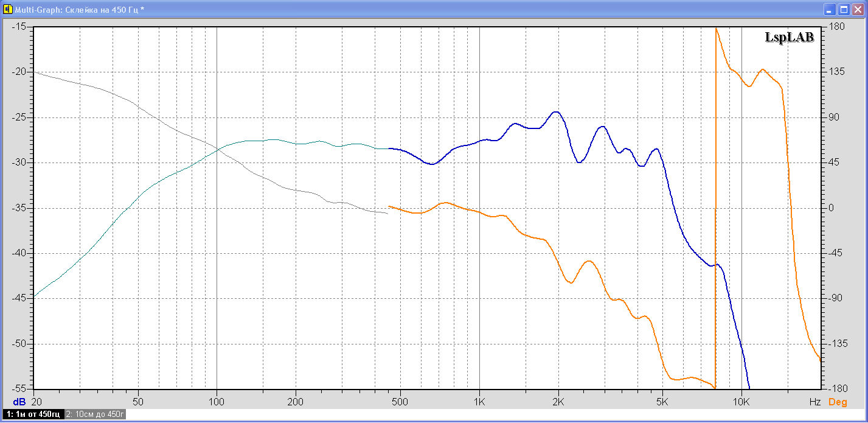Screen dimensions: 868x423
Task: Select the "1: 1м от 450гц" curve tab
Action: pyautogui.click(x=33, y=414)
